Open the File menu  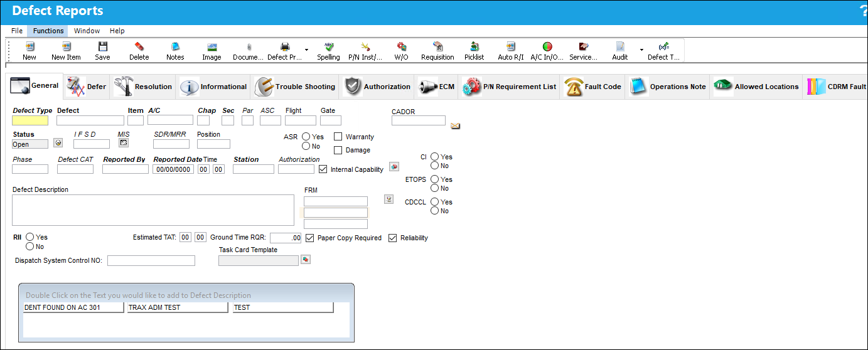[17, 31]
